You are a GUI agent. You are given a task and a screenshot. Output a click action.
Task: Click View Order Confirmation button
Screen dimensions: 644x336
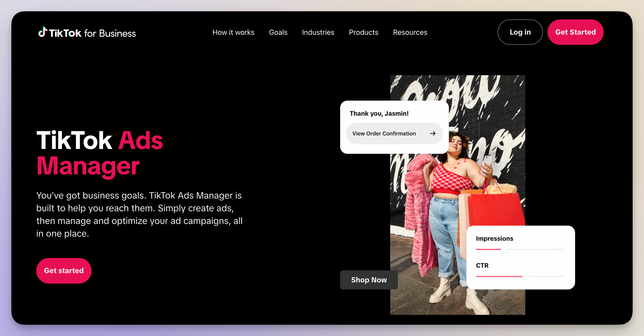click(x=394, y=133)
